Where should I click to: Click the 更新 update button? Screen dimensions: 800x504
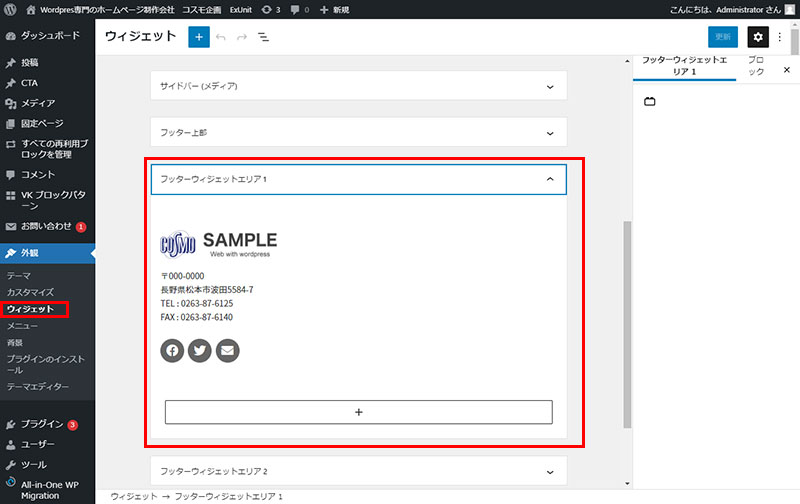tap(723, 37)
